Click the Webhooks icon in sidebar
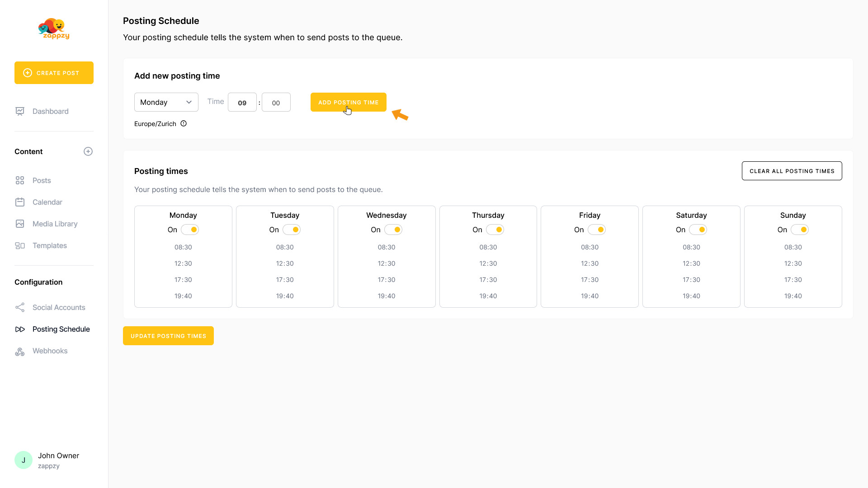 (20, 351)
